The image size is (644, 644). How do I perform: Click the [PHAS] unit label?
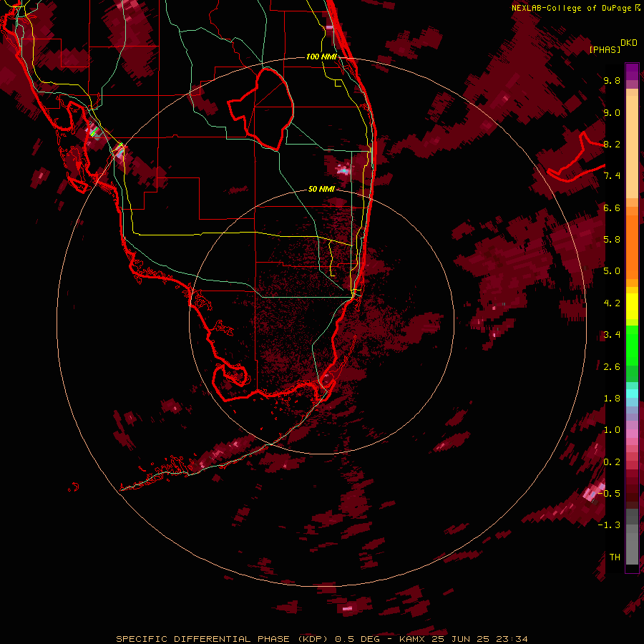(605, 49)
